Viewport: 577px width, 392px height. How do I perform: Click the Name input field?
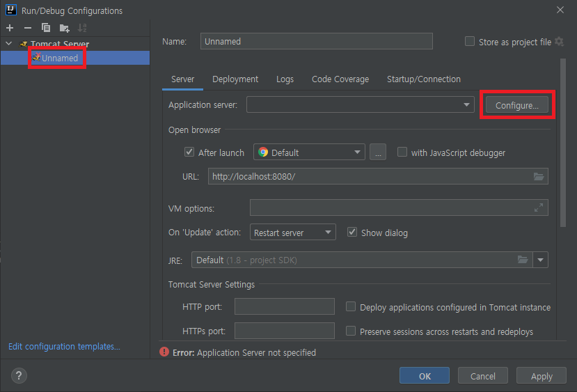click(317, 41)
